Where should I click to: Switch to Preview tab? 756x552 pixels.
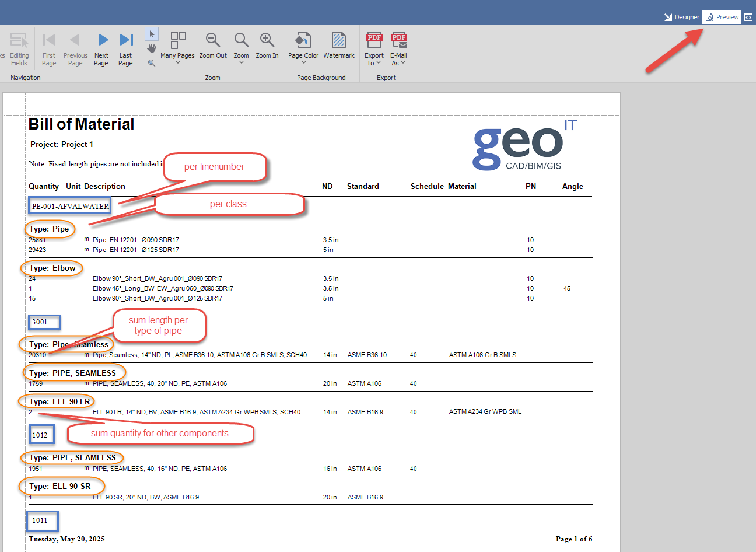tap(722, 17)
